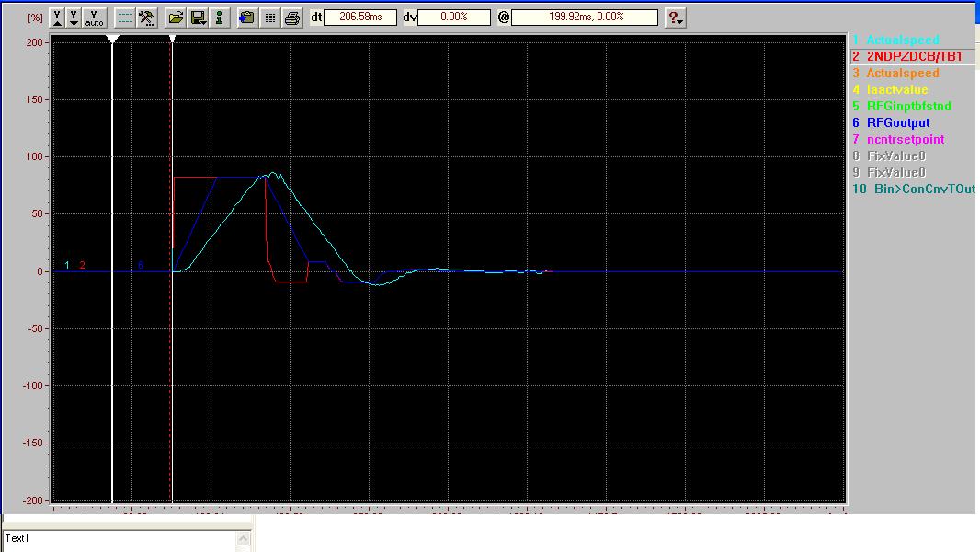Open the trace settings tools icon
Image resolution: width=980 pixels, height=552 pixels.
(146, 17)
